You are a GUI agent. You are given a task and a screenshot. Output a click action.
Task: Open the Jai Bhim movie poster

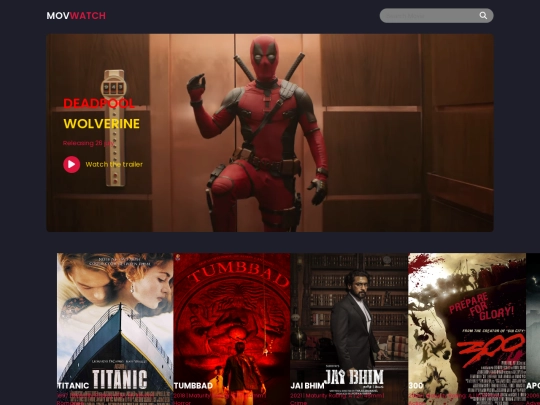click(x=349, y=329)
